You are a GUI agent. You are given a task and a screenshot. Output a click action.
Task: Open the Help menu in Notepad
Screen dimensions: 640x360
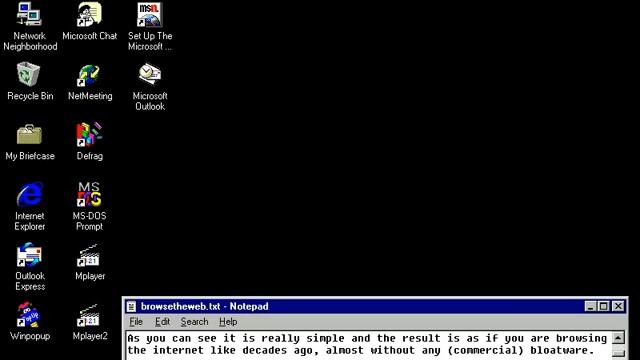(x=228, y=322)
